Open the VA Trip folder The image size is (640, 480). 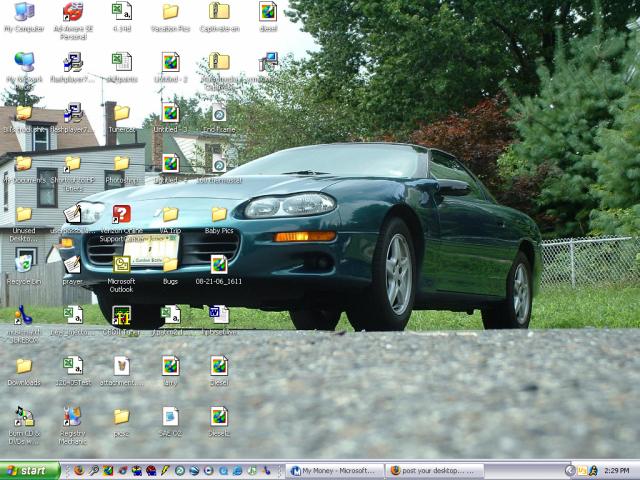(170, 214)
